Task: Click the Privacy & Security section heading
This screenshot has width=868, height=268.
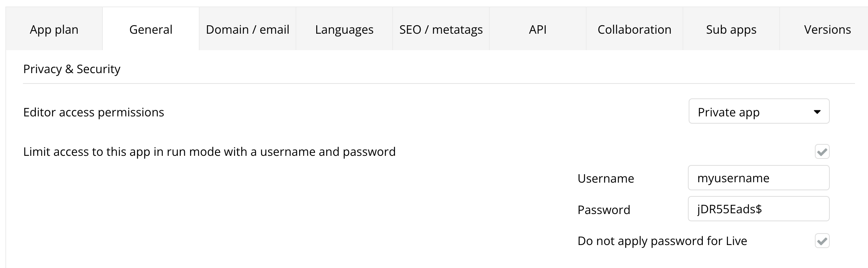Action: [72, 69]
